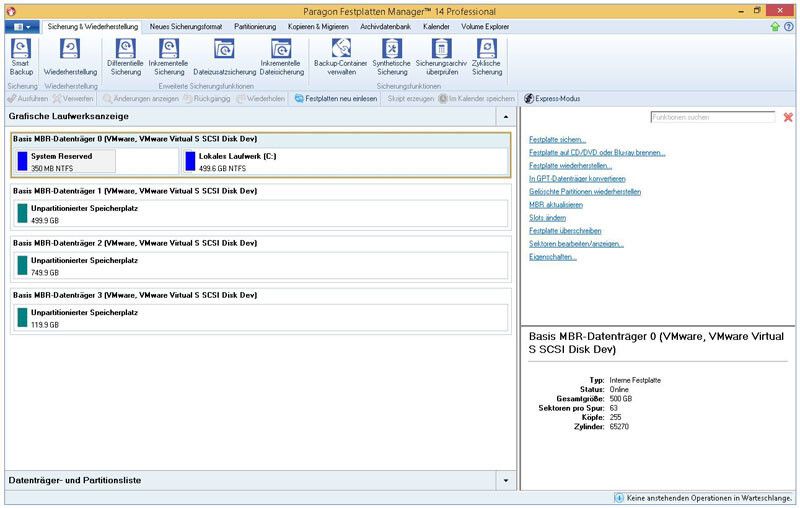
Task: Click Änderungen anzeigen
Action: [141, 98]
